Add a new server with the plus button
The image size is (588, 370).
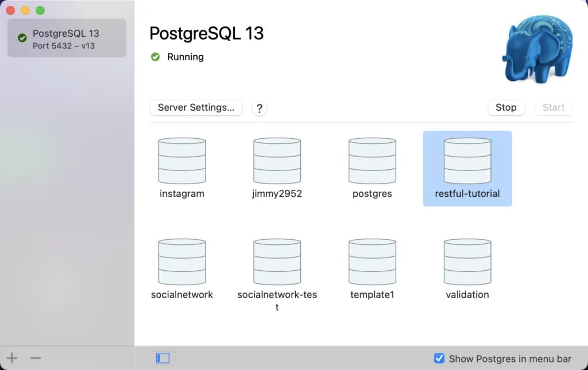click(x=11, y=357)
